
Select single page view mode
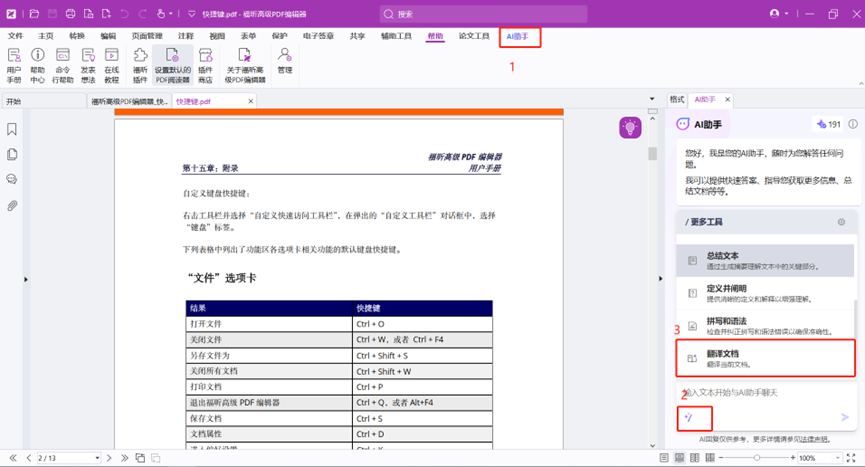[664, 458]
